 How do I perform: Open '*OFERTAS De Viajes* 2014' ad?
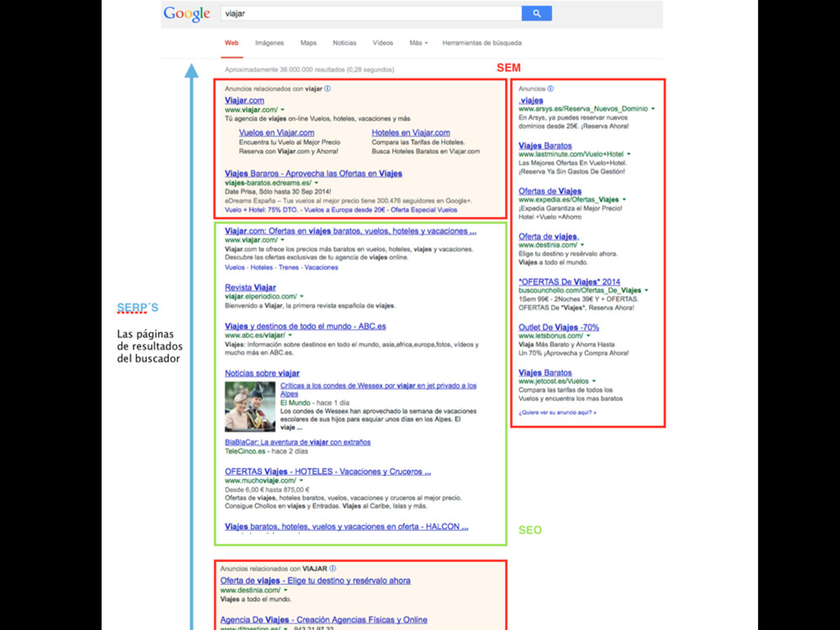[569, 281]
